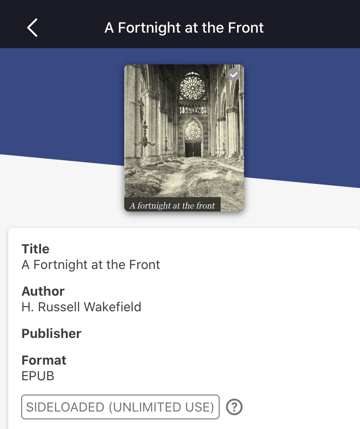Click the Author field label

[43, 291]
